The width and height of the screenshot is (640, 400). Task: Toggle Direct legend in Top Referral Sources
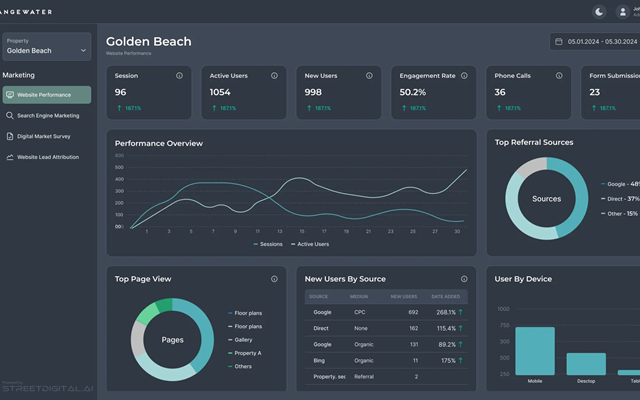click(620, 199)
